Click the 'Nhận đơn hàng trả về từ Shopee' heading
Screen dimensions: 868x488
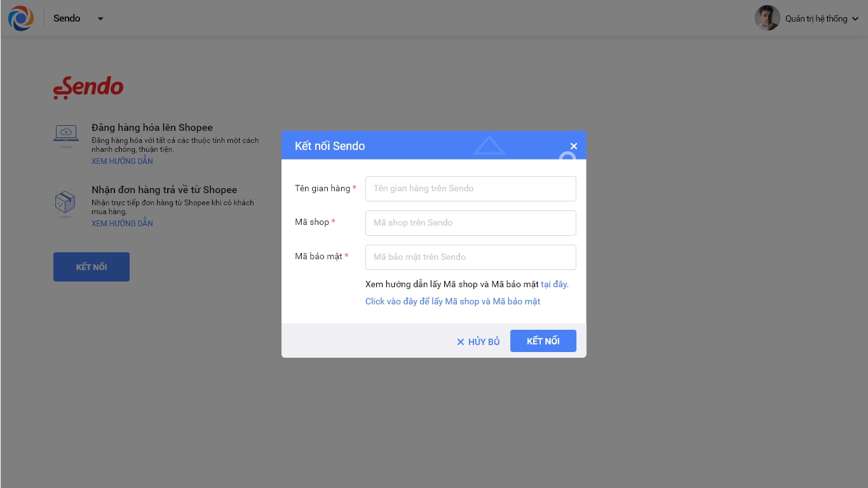pos(164,190)
